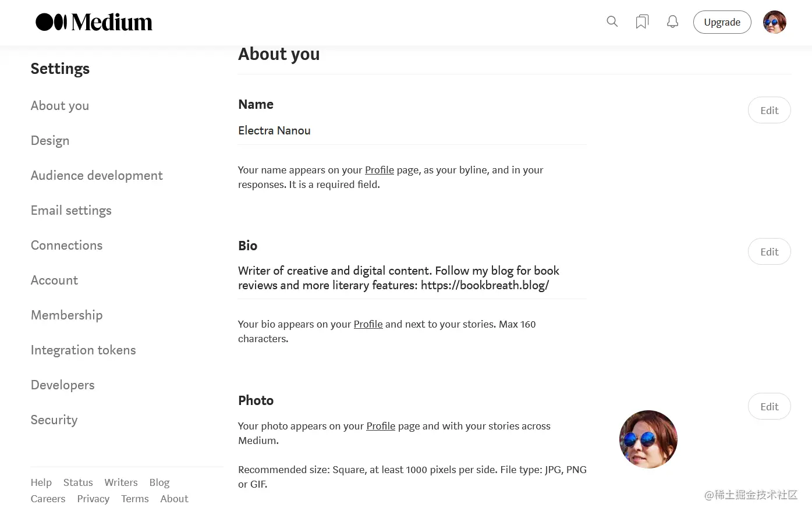
Task: Click the 'Recommended size: Square' text
Action: (x=412, y=477)
